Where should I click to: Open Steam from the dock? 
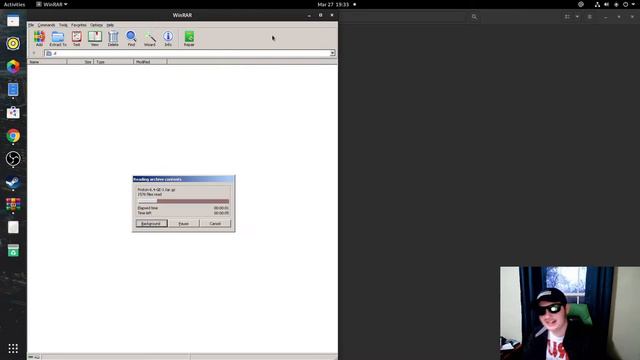coord(13,182)
